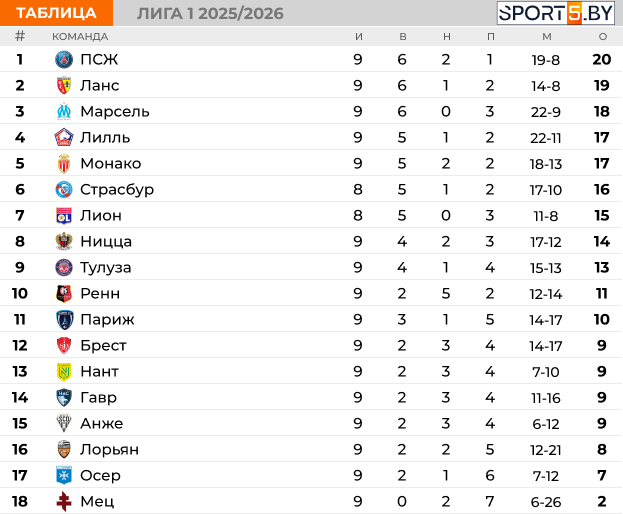Click the Nice club crest icon
Image resolution: width=623 pixels, height=514 pixels.
click(64, 241)
